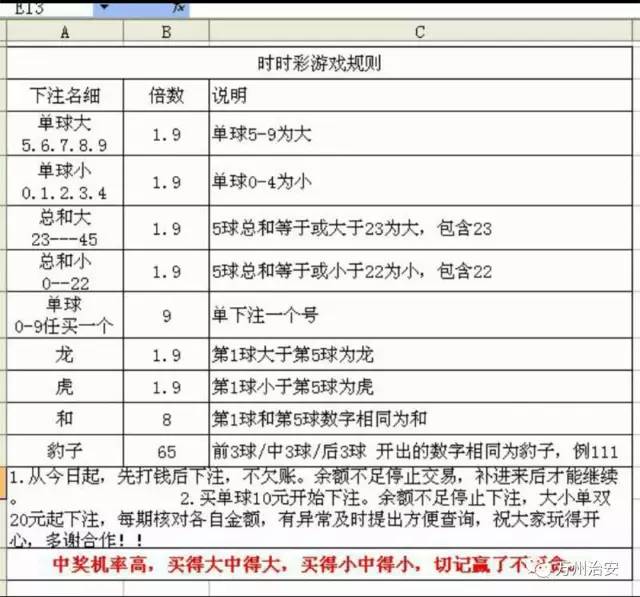Click the Name Box showing E13
Image resolution: width=640 pixels, height=597 pixels.
(47, 8)
